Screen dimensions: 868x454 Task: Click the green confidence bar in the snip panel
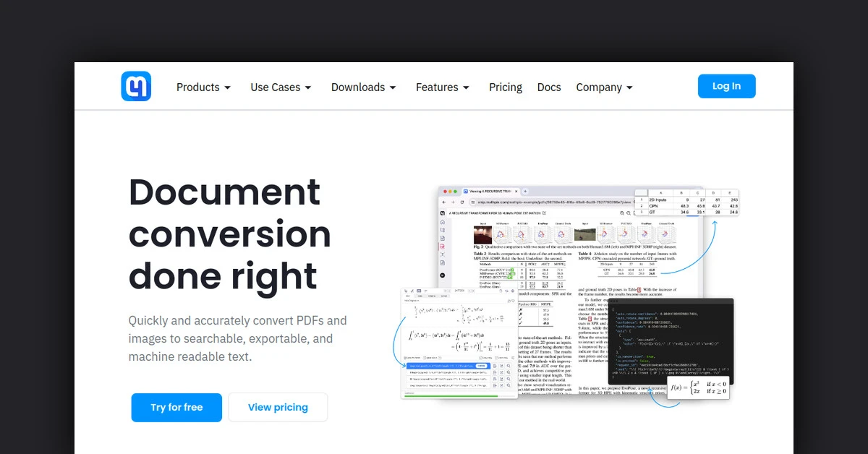(x=449, y=395)
